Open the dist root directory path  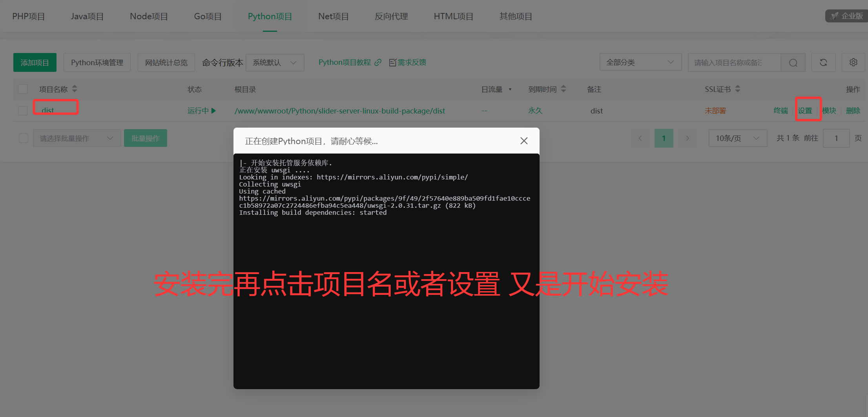click(x=340, y=111)
